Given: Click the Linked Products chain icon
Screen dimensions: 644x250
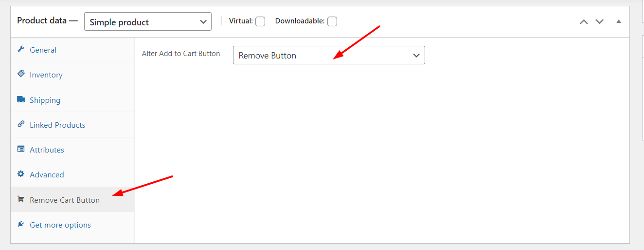Looking at the screenshot, I should point(21,124).
